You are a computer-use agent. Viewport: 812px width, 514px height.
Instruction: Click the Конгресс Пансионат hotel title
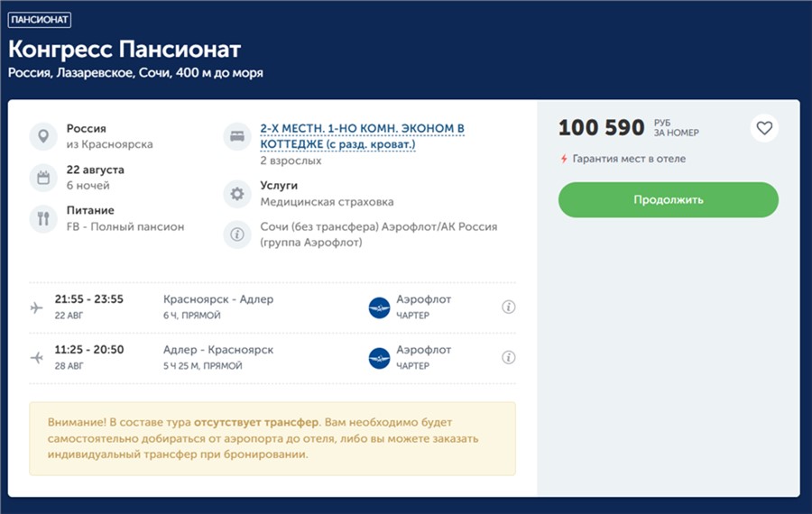(x=125, y=49)
